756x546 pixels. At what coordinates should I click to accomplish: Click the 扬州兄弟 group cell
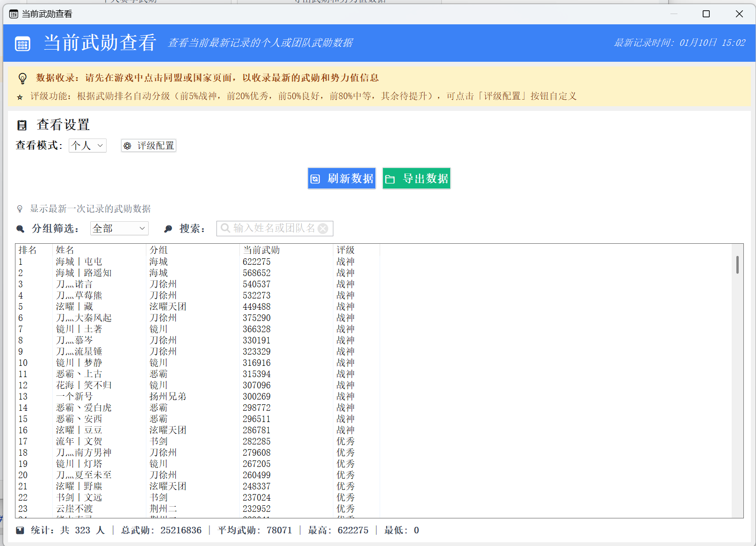(x=168, y=396)
